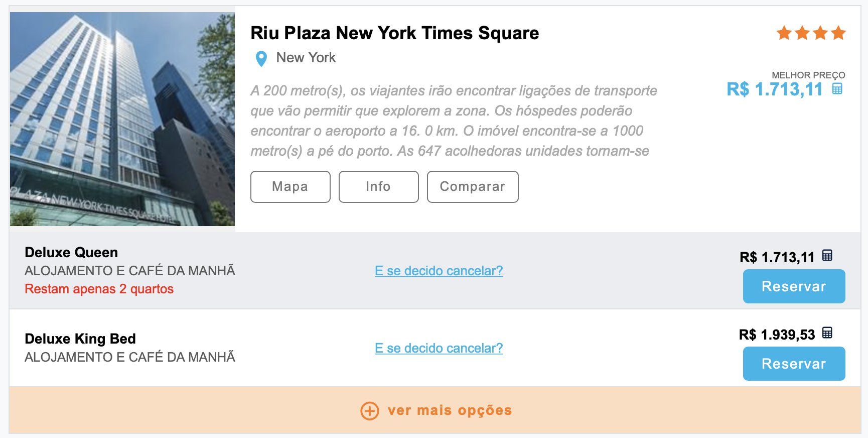The width and height of the screenshot is (868, 438).
Task: Click the circled plus icon in orange bar
Action: pos(370,411)
